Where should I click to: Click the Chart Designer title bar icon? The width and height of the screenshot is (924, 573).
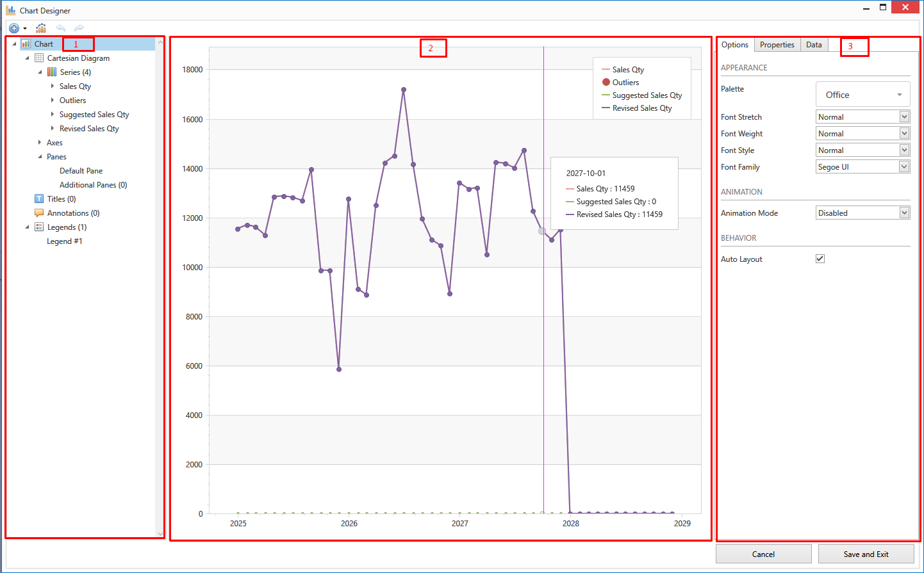tap(11, 10)
